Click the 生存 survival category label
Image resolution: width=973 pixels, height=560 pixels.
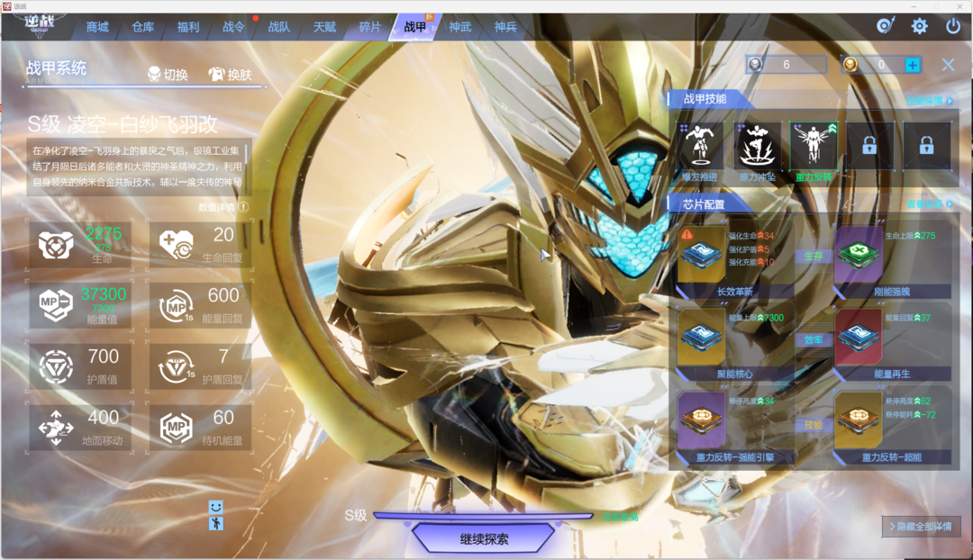814,256
